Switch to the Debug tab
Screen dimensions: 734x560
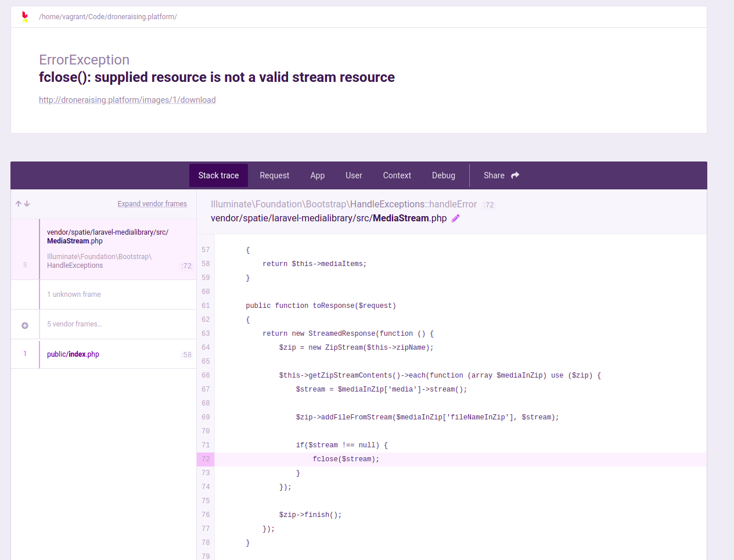click(444, 175)
